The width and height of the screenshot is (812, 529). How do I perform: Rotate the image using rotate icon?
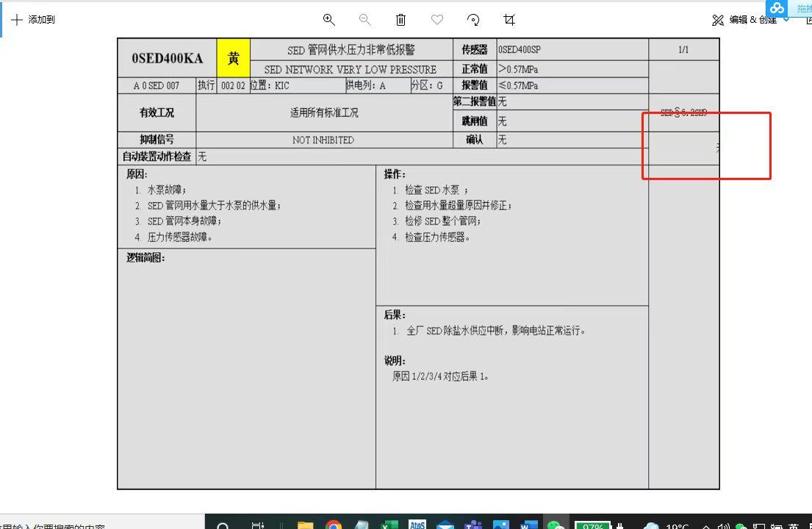tap(473, 20)
